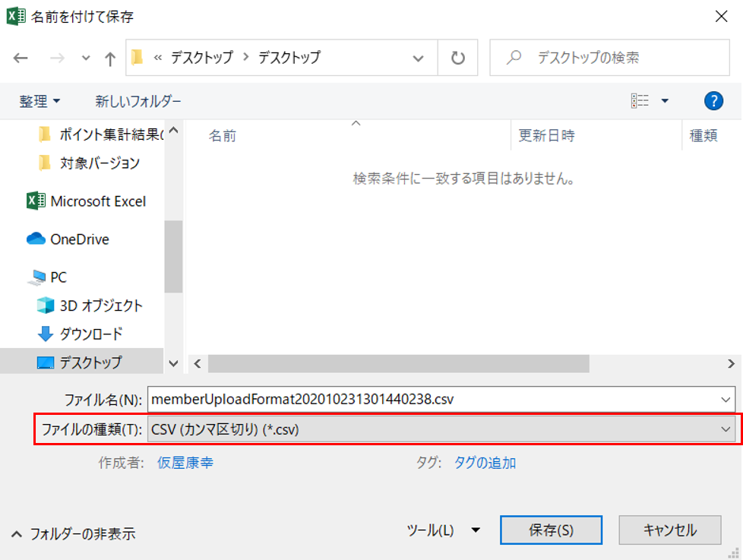Screen dimensions: 743x560
Task: Click the ファイル名 input field
Action: tap(433, 398)
